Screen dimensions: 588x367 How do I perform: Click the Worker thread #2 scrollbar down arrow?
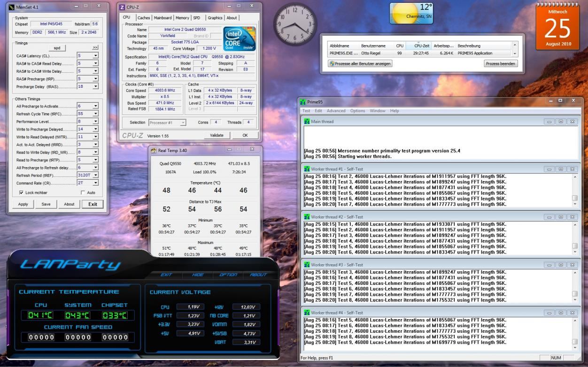coord(575,252)
